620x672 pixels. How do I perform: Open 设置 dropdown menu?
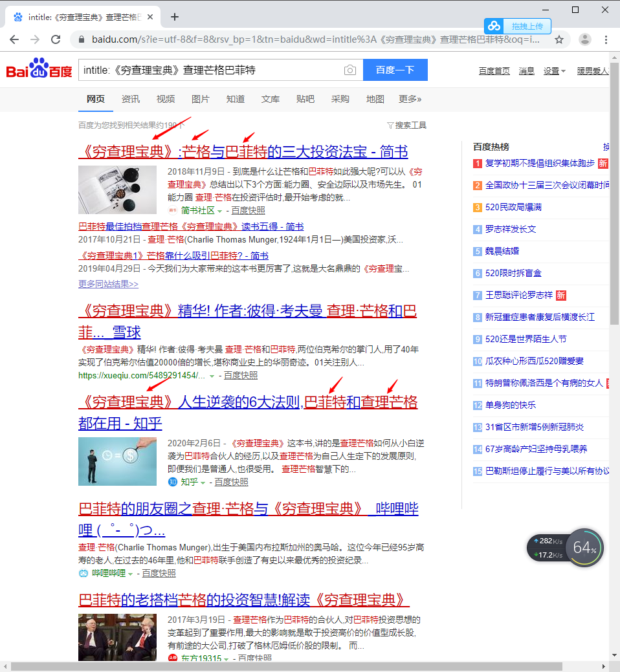(554, 71)
